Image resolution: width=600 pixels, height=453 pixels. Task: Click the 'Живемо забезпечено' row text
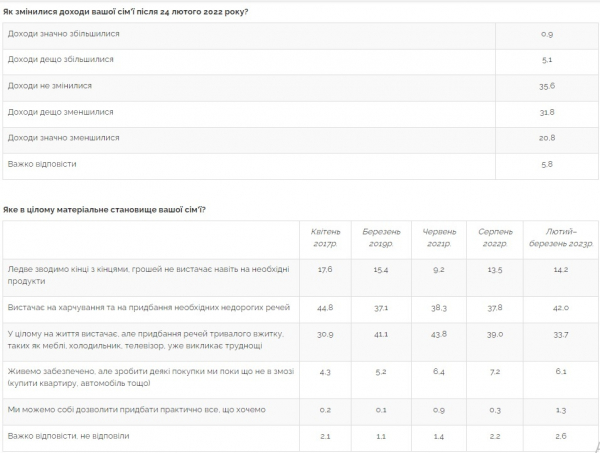click(x=151, y=377)
